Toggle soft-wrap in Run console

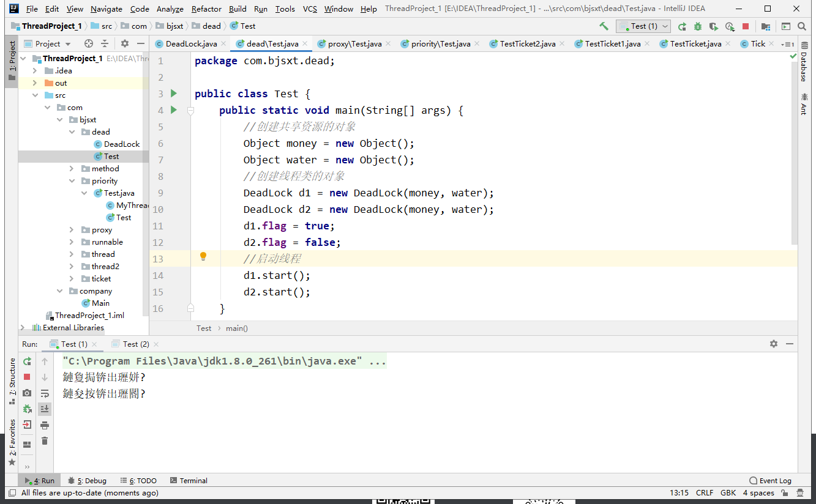[45, 393]
